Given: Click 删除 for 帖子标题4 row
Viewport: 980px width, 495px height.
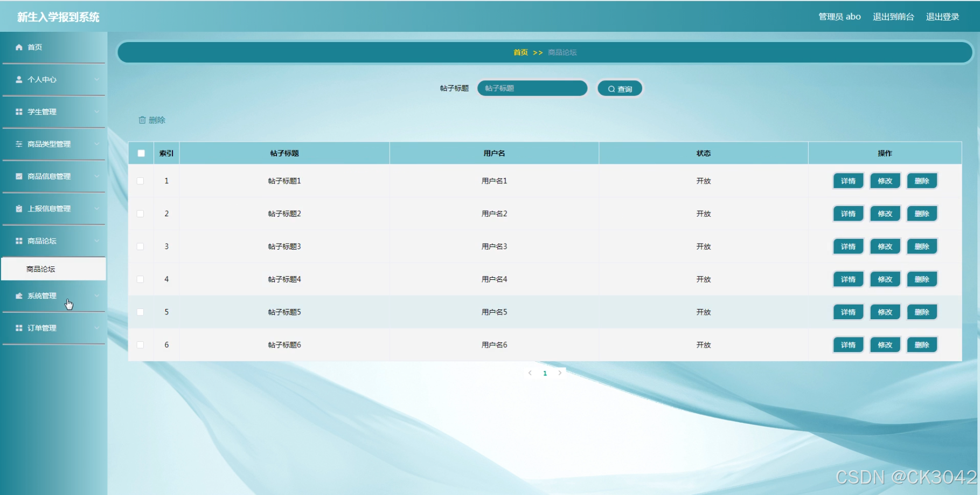Looking at the screenshot, I should pos(922,279).
